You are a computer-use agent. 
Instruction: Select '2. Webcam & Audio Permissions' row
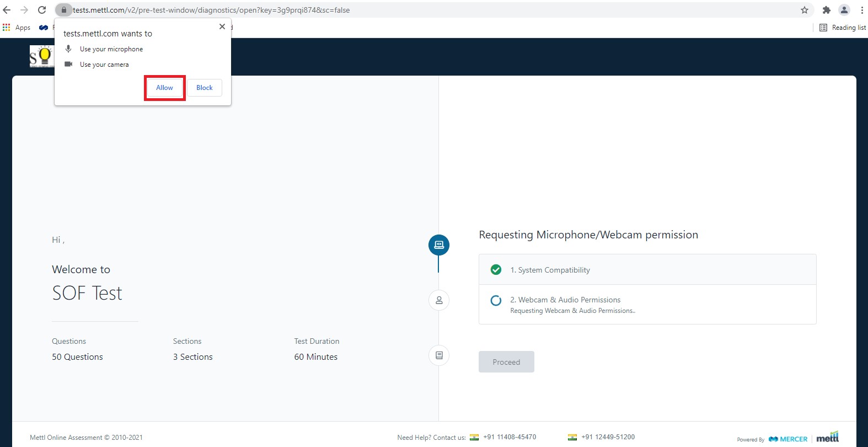pos(647,305)
